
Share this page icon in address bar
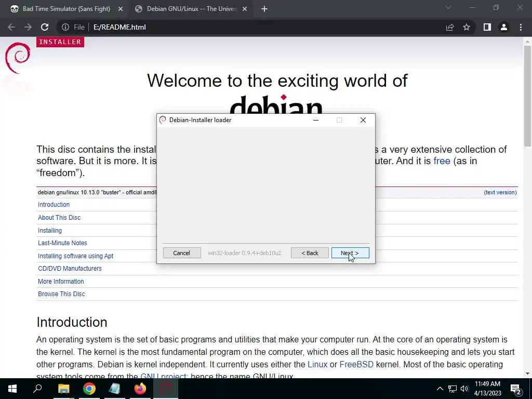450,27
